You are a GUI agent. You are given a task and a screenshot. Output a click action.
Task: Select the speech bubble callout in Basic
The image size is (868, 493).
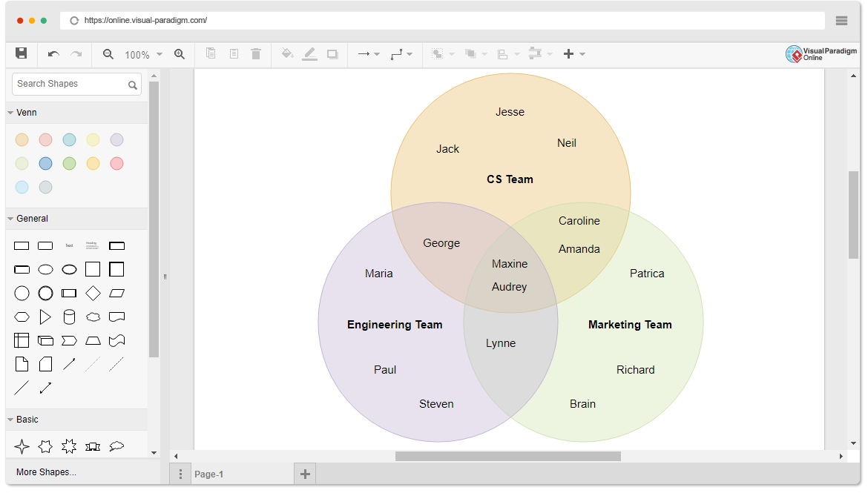[116, 446]
